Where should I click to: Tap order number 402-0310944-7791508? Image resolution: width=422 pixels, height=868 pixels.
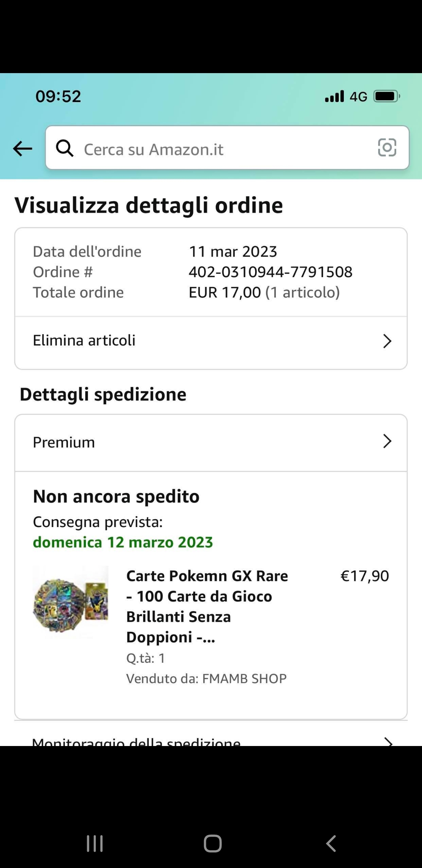(270, 272)
